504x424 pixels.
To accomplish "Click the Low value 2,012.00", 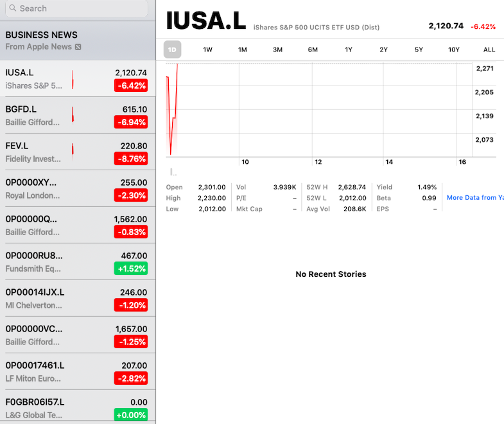I will click(212, 209).
